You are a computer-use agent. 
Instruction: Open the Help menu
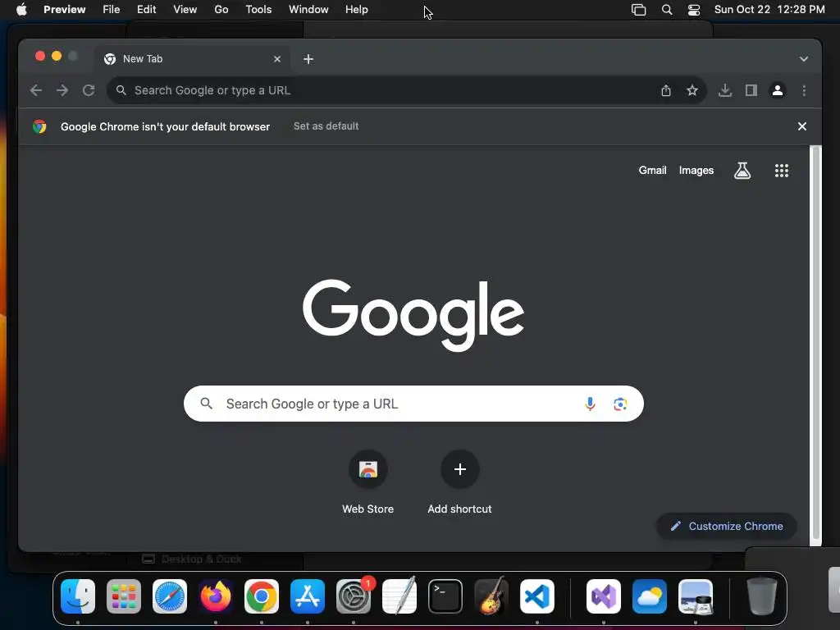[356, 10]
